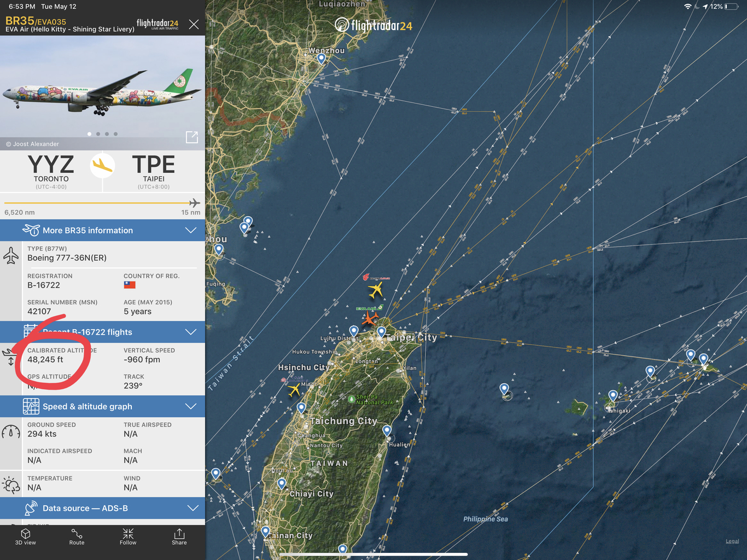Click the flight progress bar toward Taipei
747x560 pixels.
(x=102, y=203)
